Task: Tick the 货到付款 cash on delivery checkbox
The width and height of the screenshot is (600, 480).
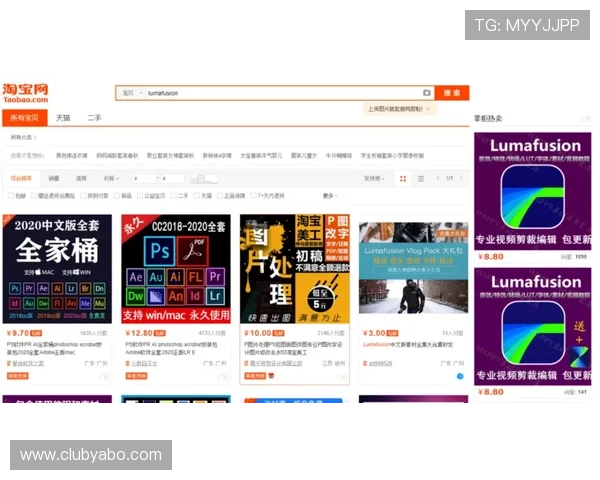Action: click(83, 196)
